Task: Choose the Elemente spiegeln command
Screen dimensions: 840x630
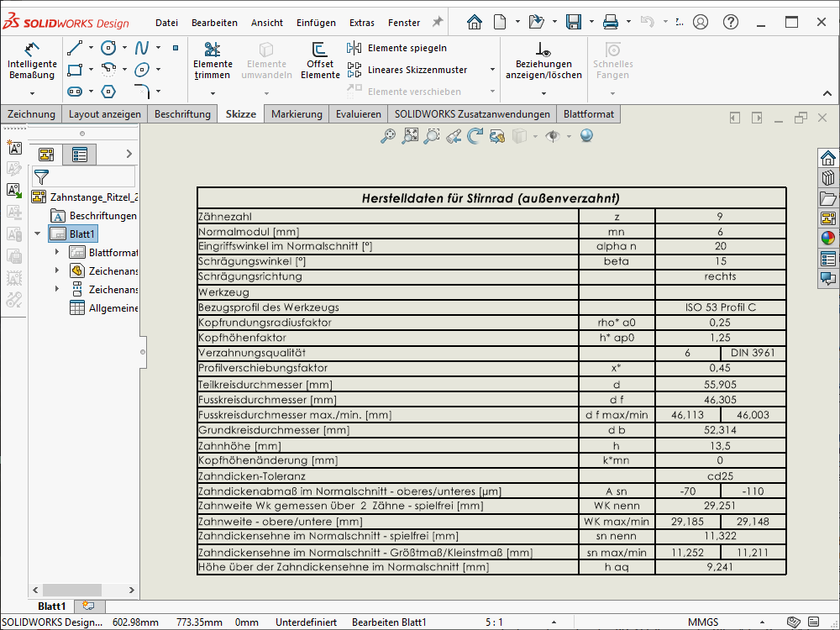Action: pos(407,48)
